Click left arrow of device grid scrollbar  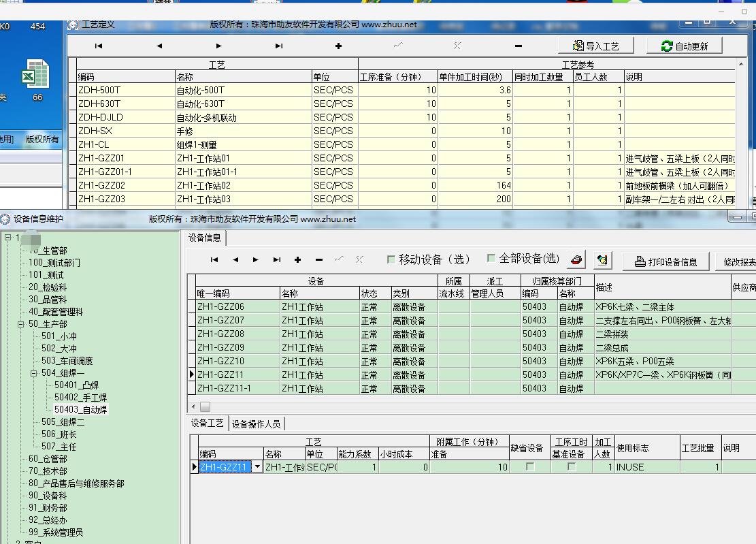(193, 406)
